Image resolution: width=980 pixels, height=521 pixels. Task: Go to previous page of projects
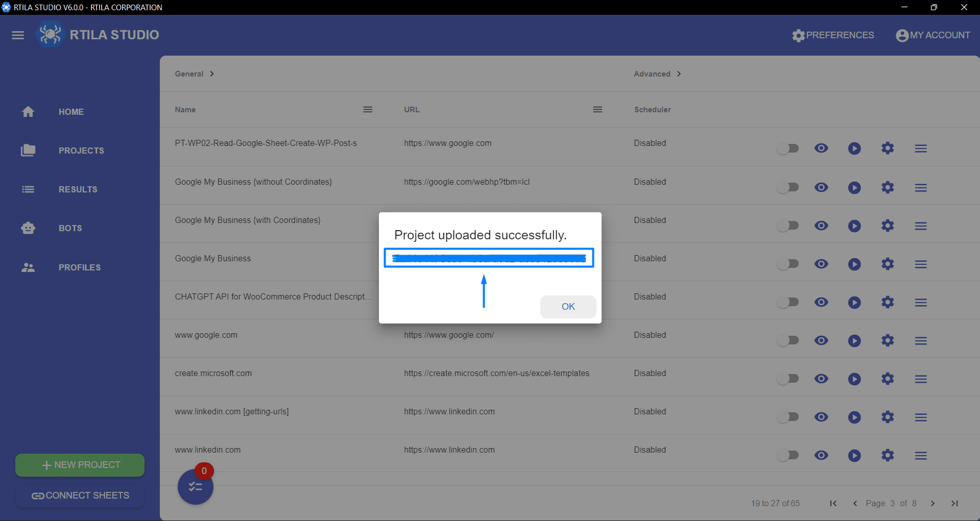tap(855, 504)
